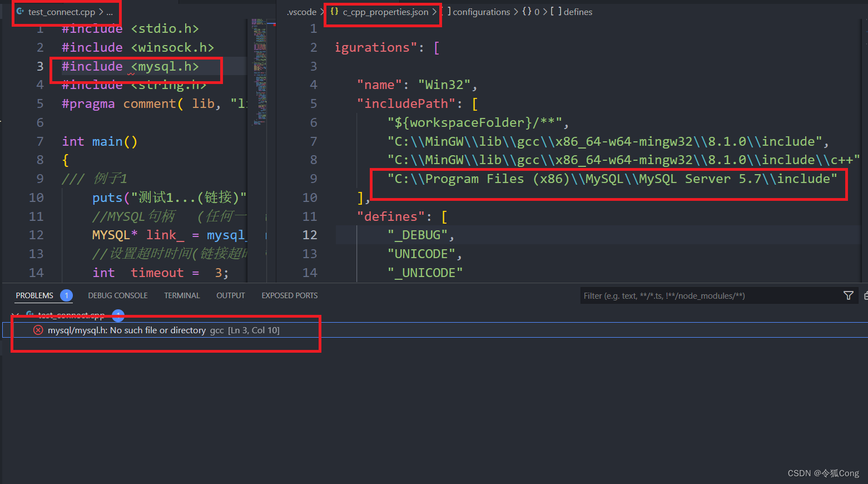The height and width of the screenshot is (484, 868).
Task: Open the filter options funnel icon
Action: (849, 295)
